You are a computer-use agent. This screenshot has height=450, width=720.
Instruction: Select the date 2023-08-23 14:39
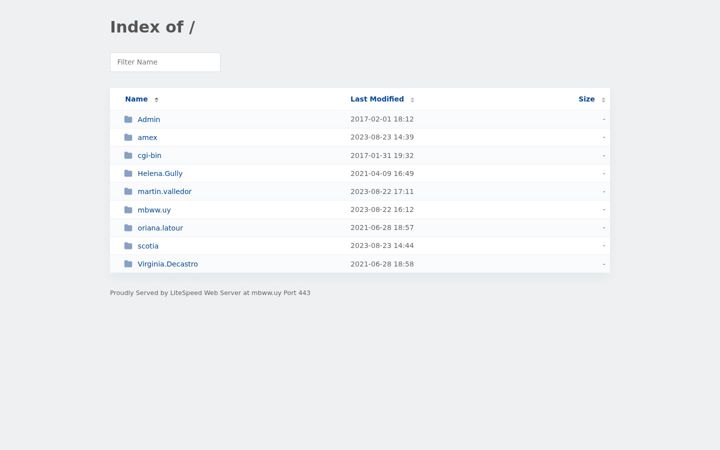point(382,137)
